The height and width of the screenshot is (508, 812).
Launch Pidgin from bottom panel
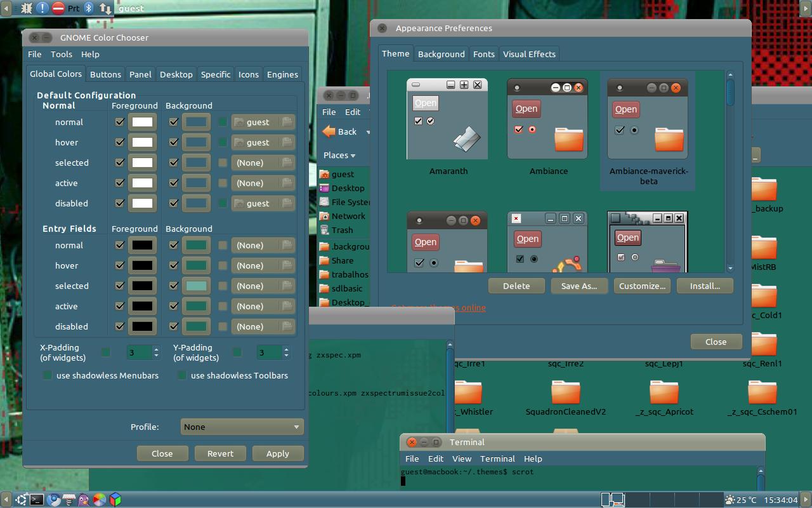click(84, 500)
